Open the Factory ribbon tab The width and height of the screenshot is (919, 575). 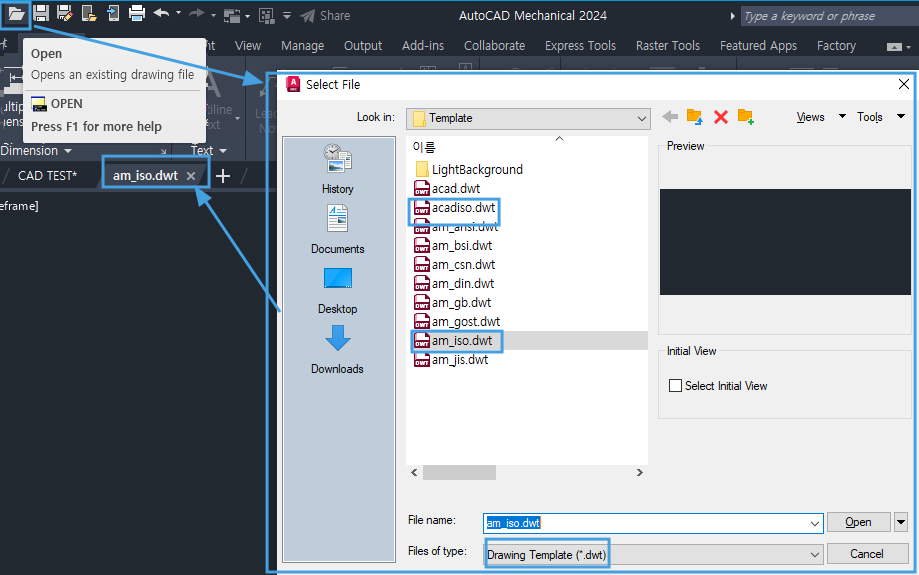pyautogui.click(x=836, y=46)
